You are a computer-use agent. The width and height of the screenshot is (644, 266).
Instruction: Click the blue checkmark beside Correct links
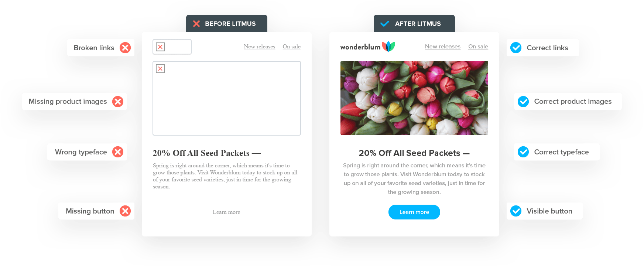(516, 48)
